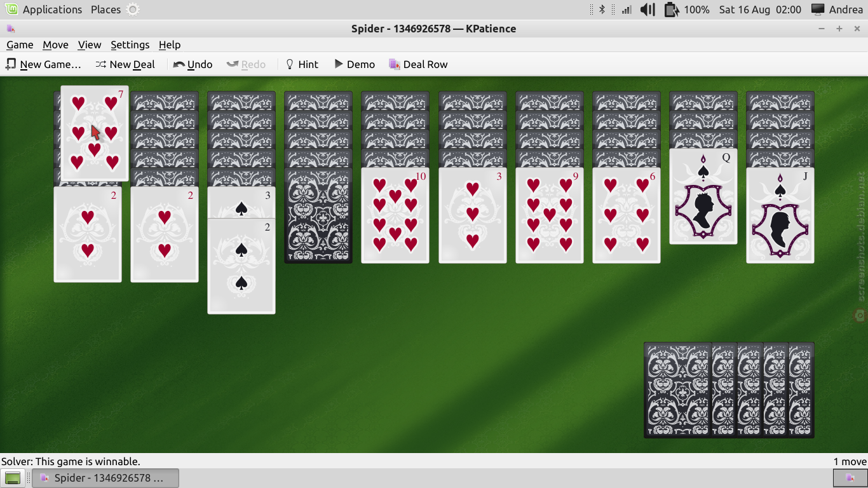Click the solver status text 'This game is winnable'
This screenshot has height=488, width=868.
(71, 461)
